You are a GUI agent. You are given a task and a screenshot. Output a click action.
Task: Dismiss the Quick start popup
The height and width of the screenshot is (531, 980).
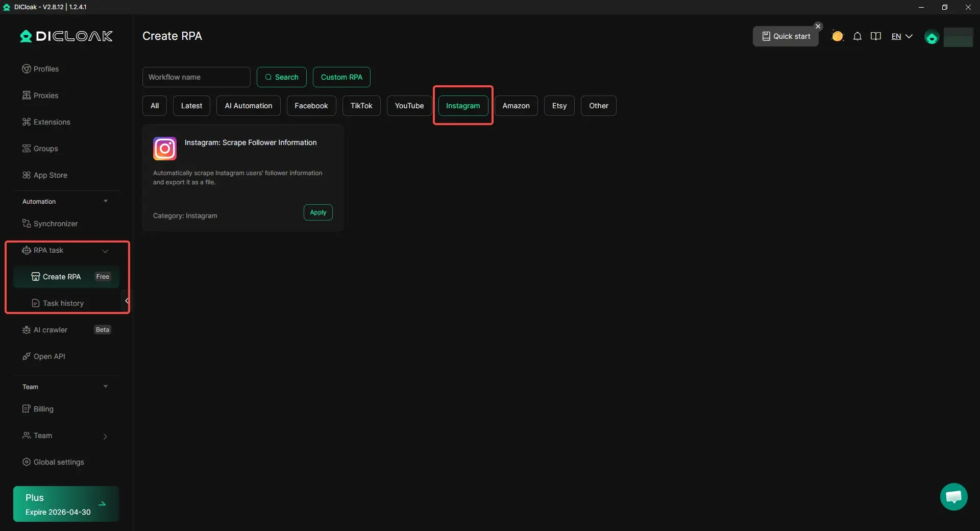tap(818, 26)
